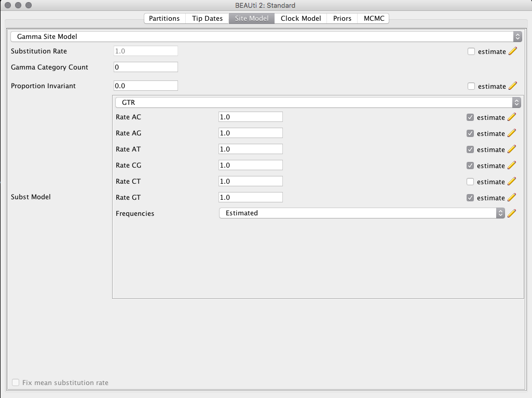
Task: Turn off estimate for Rate GT
Action: pyautogui.click(x=470, y=198)
